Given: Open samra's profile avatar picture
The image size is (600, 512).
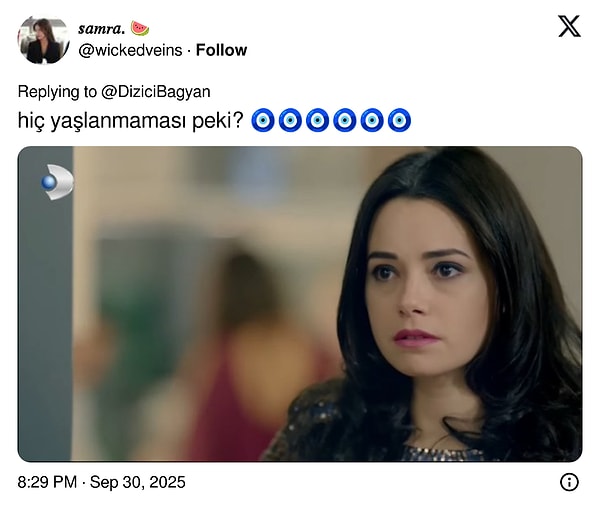Looking at the screenshot, I should (x=43, y=39).
